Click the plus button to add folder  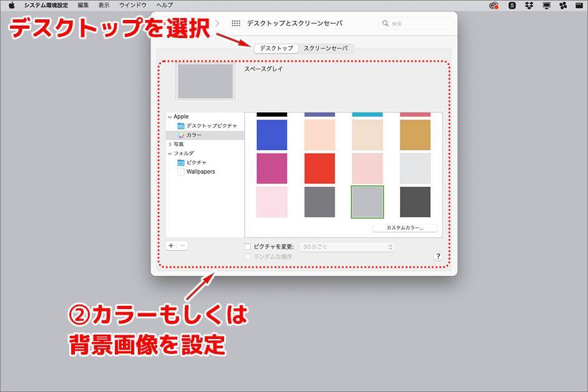click(x=171, y=245)
